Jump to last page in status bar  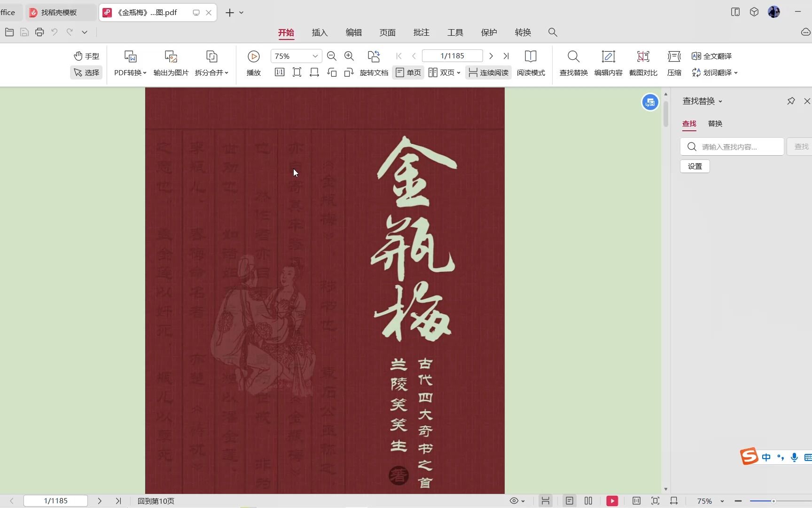tap(118, 501)
